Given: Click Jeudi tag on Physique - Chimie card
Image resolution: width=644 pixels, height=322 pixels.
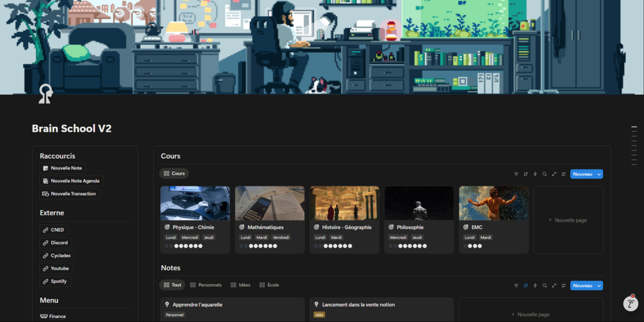Looking at the screenshot, I should [209, 237].
